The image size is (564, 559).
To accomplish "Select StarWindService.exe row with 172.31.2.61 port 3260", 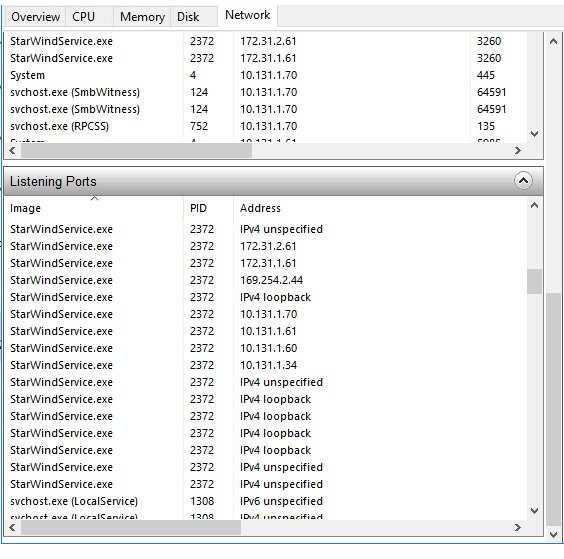I will 265,41.
